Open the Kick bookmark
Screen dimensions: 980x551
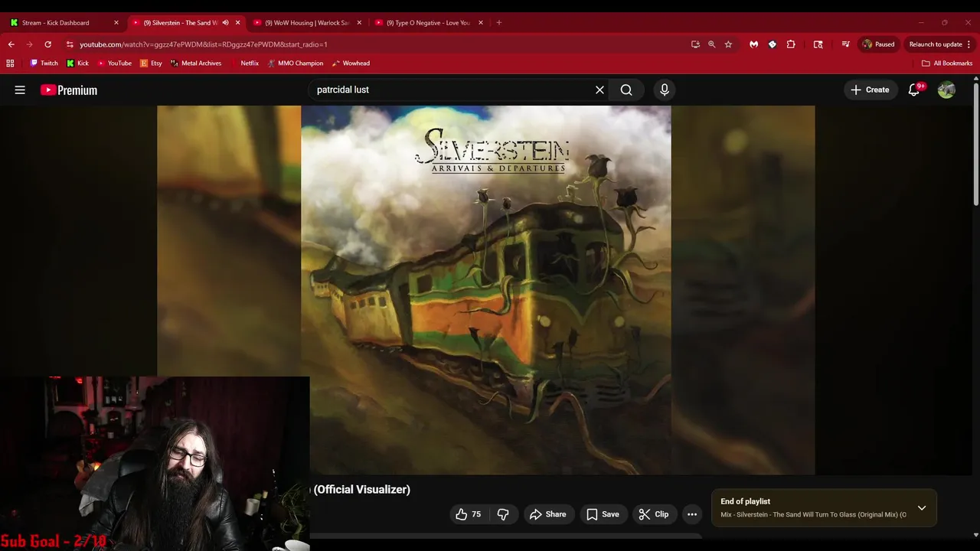point(77,64)
